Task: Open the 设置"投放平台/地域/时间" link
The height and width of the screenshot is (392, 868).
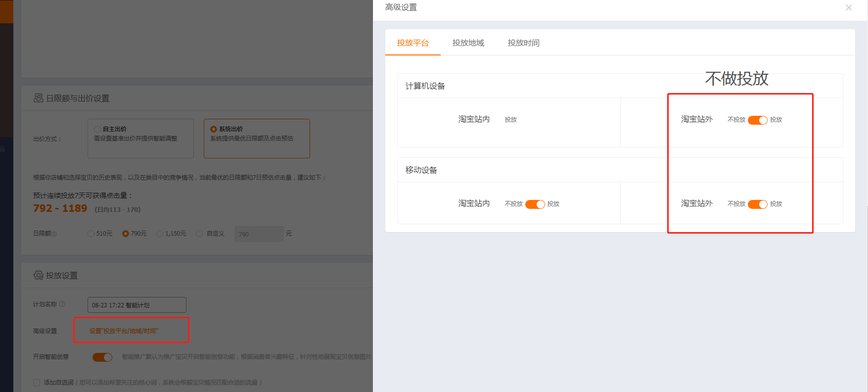Action: point(124,331)
